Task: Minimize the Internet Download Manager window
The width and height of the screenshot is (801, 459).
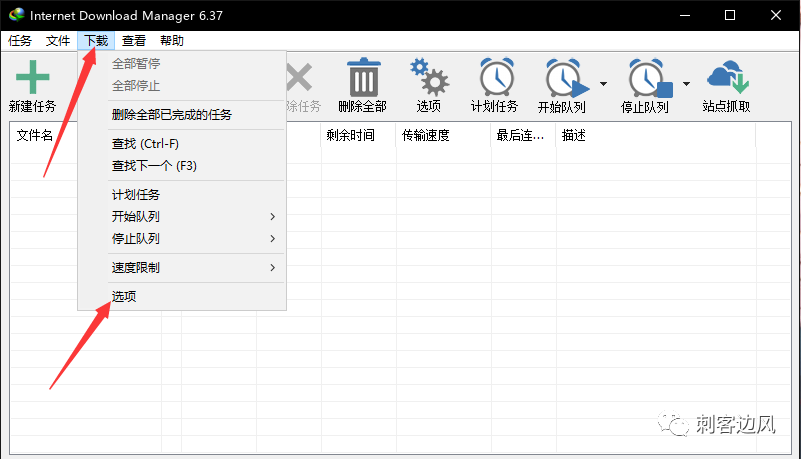Action: click(685, 15)
